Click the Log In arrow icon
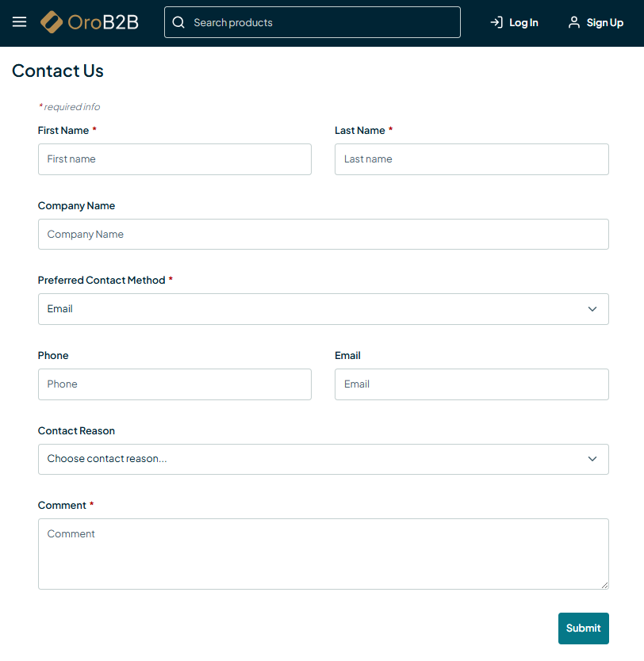The image size is (644, 661). click(x=496, y=22)
